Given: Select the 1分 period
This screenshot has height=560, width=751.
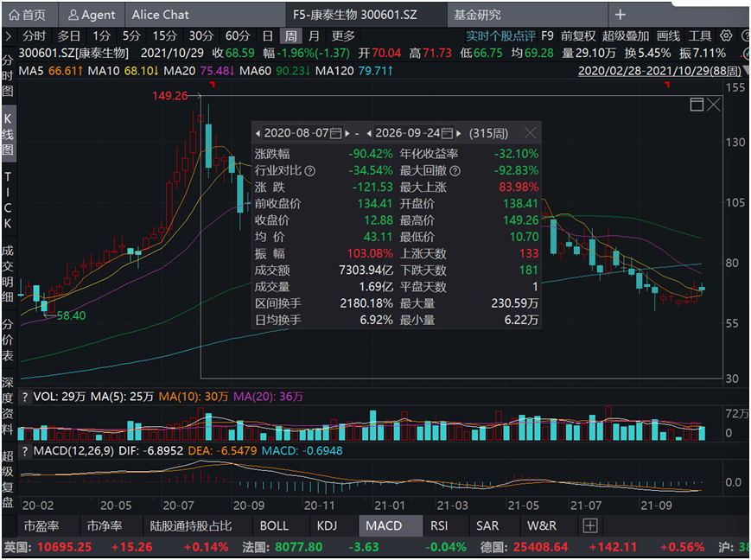Looking at the screenshot, I should 101,36.
